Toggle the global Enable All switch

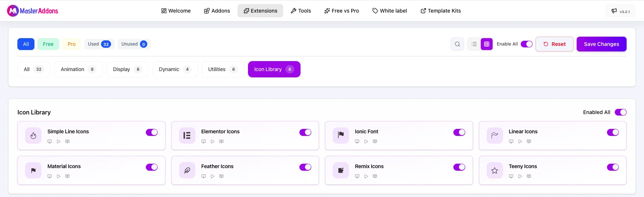(x=527, y=44)
